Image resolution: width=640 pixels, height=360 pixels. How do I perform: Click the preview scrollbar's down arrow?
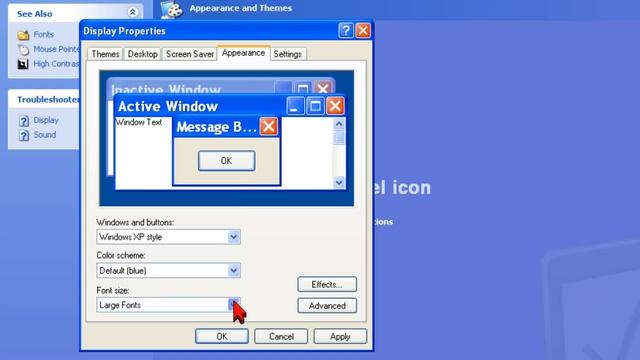coord(339,182)
